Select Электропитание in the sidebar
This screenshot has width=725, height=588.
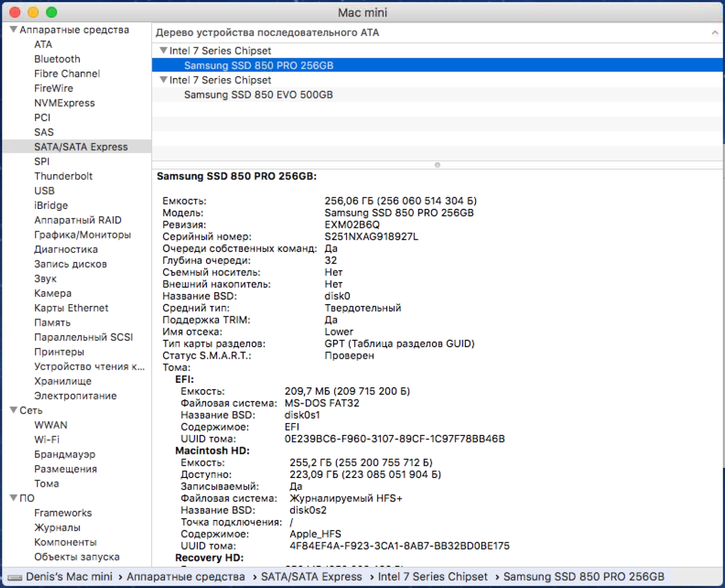click(75, 396)
